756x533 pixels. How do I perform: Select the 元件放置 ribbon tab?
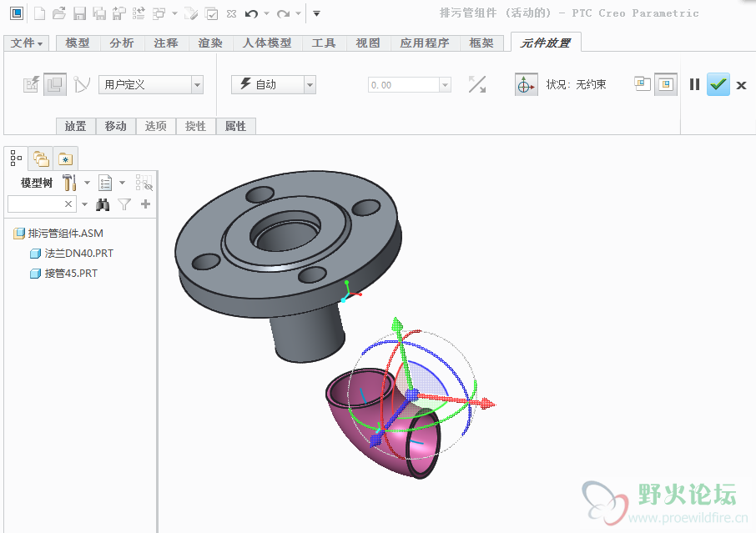(546, 43)
